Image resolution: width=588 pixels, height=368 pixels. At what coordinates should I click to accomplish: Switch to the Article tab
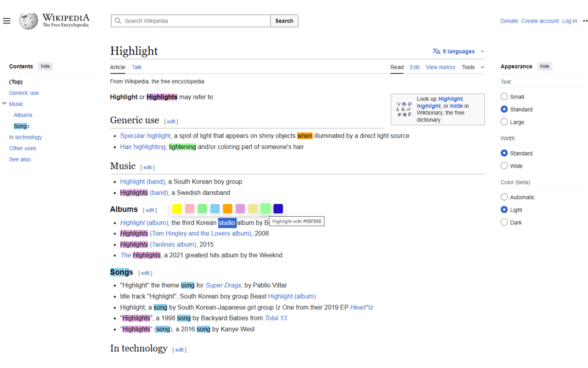pyautogui.click(x=118, y=67)
